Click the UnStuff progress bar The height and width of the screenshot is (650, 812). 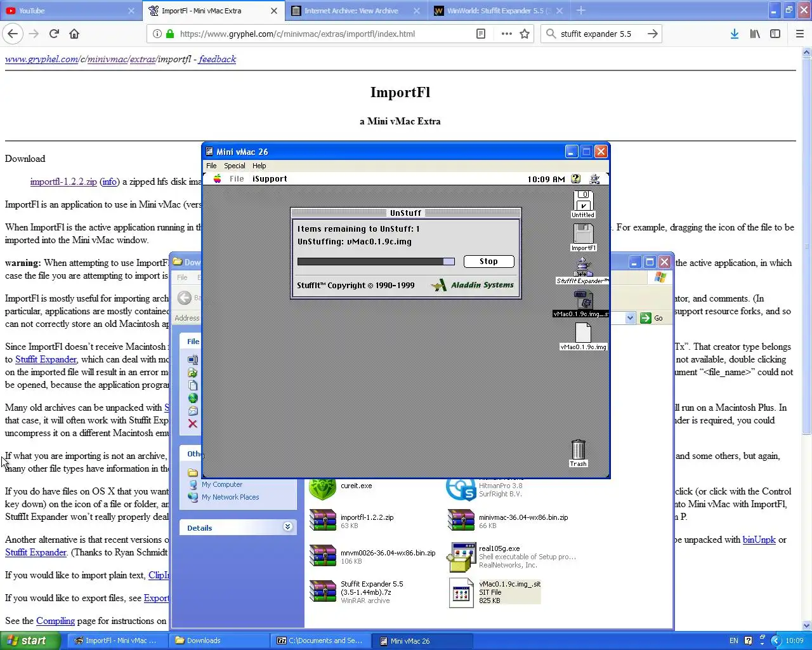[x=376, y=262]
